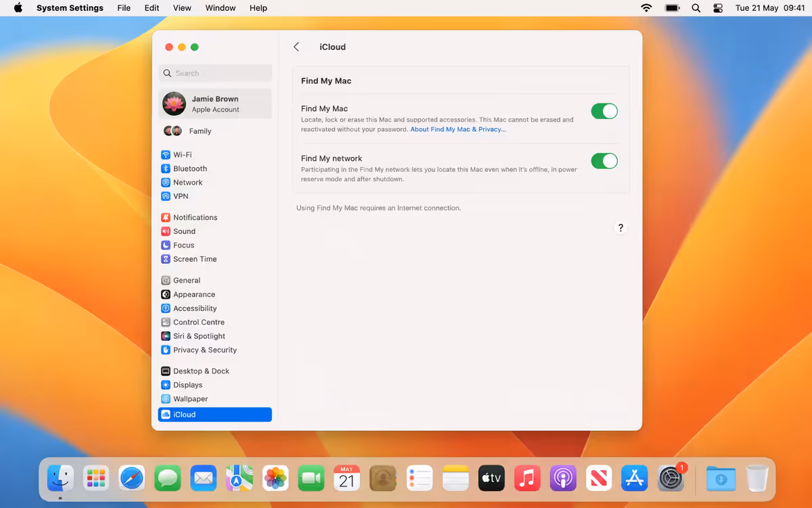The image size is (812, 508).
Task: Open the File menu
Action: 124,8
